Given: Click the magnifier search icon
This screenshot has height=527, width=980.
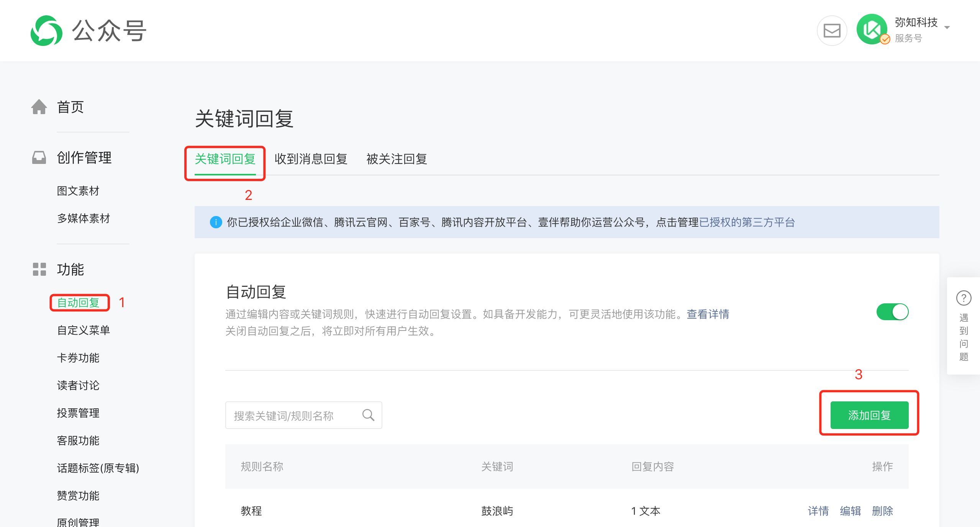Looking at the screenshot, I should tap(368, 415).
